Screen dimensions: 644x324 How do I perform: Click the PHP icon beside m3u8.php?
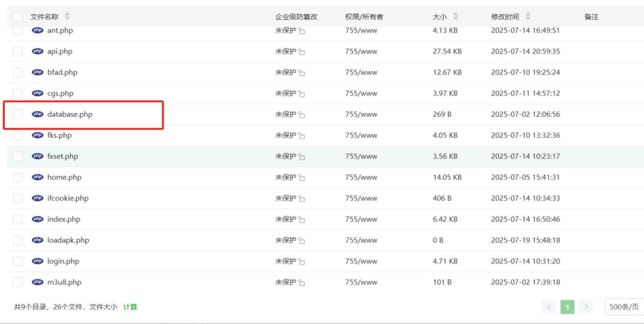(x=37, y=282)
